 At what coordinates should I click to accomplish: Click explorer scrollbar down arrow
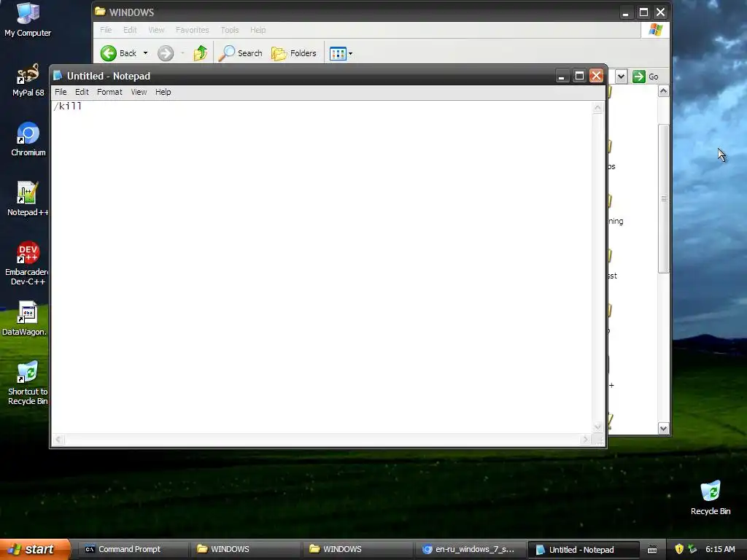(664, 428)
